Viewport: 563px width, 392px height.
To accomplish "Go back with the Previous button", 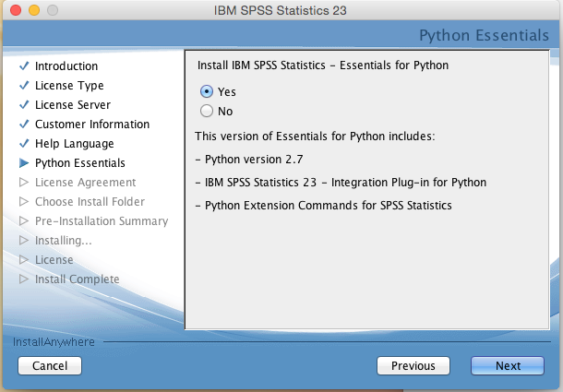I will click(x=413, y=366).
